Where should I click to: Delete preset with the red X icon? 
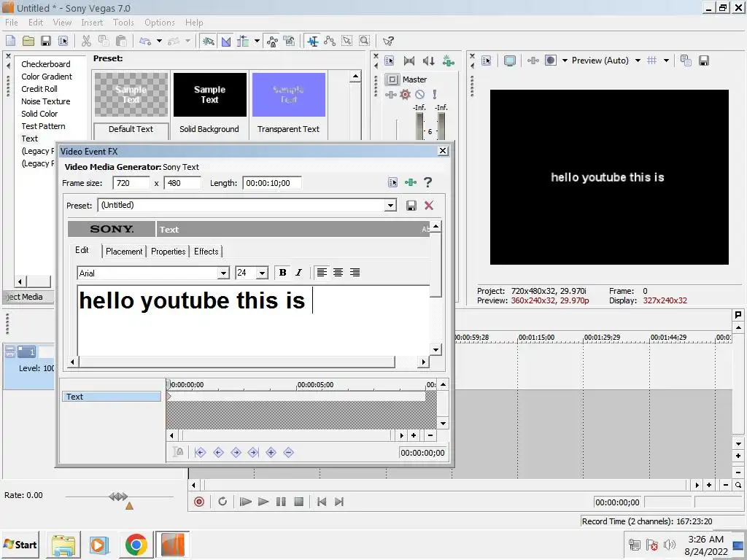click(429, 205)
